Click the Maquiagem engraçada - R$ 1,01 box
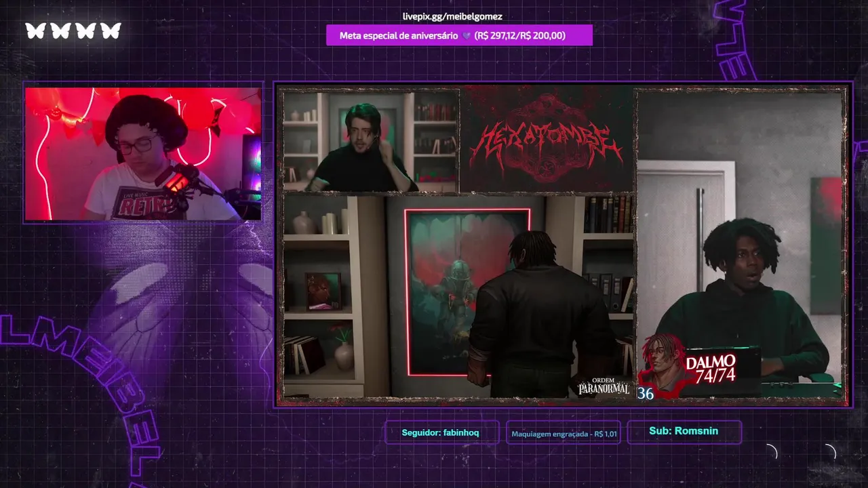The image size is (868, 488). (x=564, y=434)
